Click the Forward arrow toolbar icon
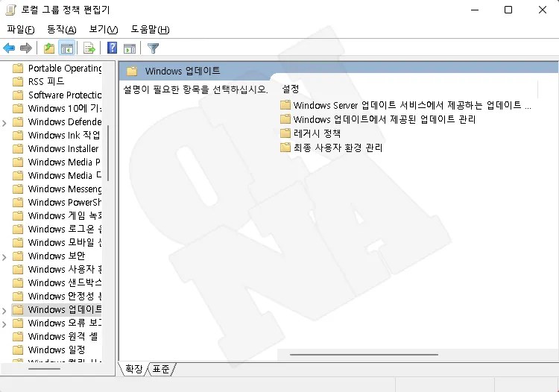This screenshot has height=392, width=559. 26,48
